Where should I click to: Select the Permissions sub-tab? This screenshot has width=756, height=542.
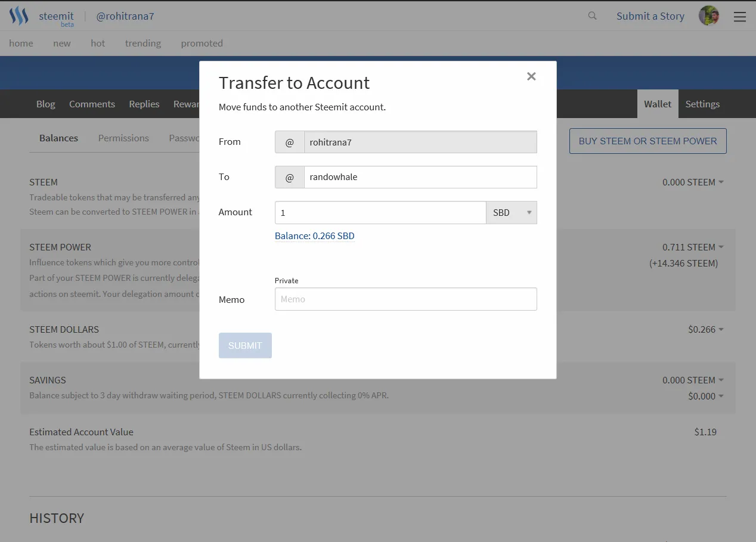point(123,138)
